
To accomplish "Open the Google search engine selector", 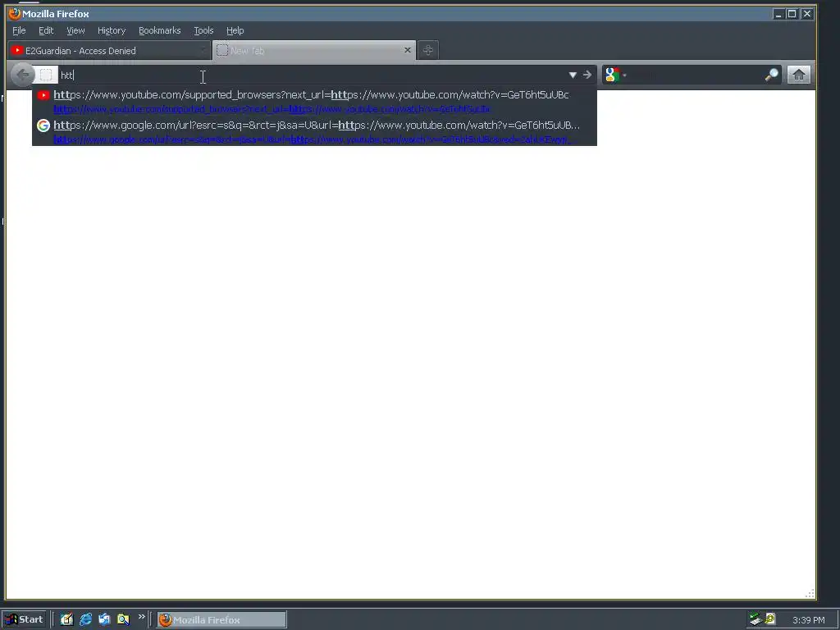I will pyautogui.click(x=615, y=75).
